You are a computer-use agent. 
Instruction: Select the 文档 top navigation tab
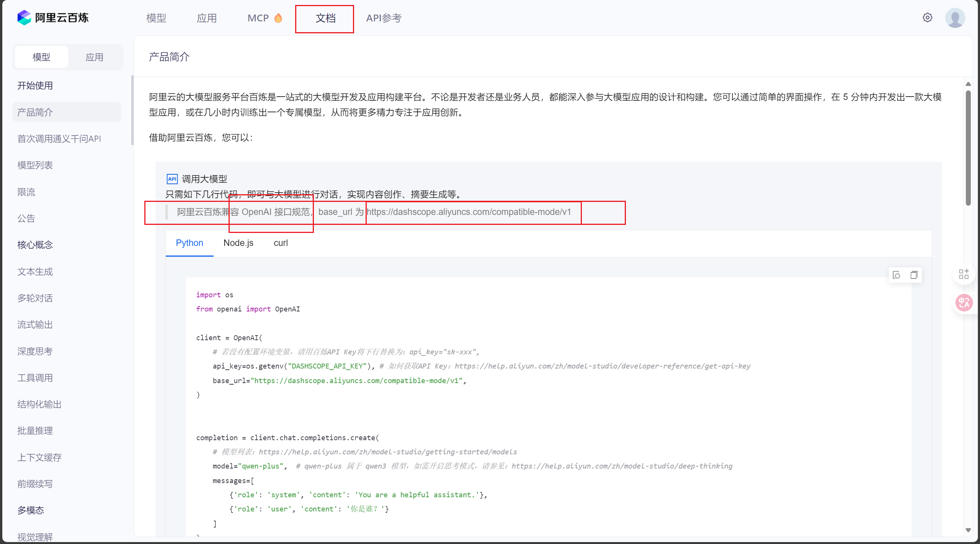click(325, 18)
